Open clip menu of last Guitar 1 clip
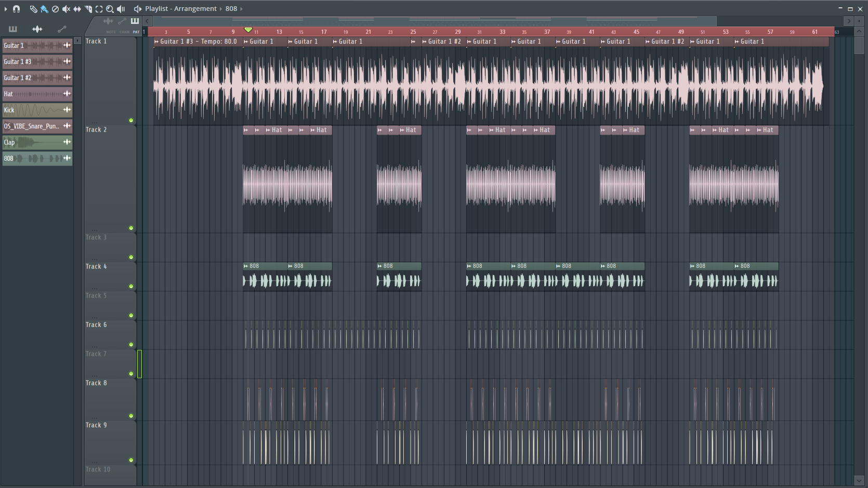Image resolution: width=868 pixels, height=488 pixels. [737, 42]
